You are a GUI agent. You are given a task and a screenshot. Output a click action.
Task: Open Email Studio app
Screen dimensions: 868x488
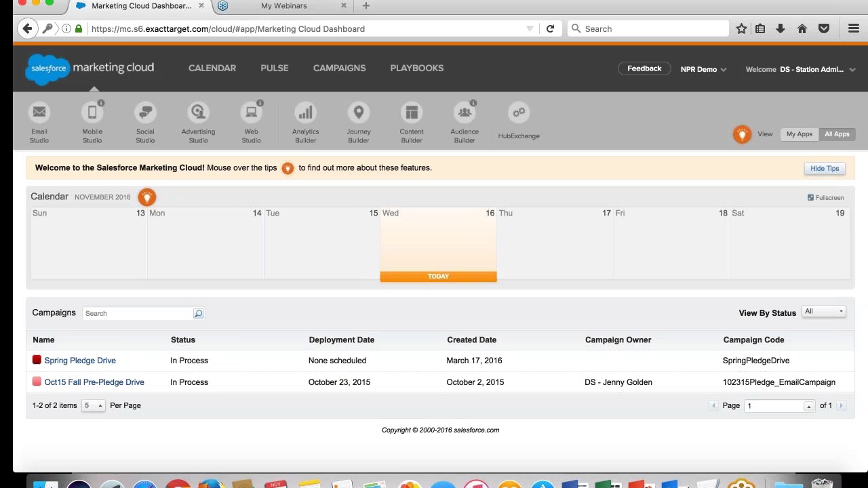click(39, 123)
